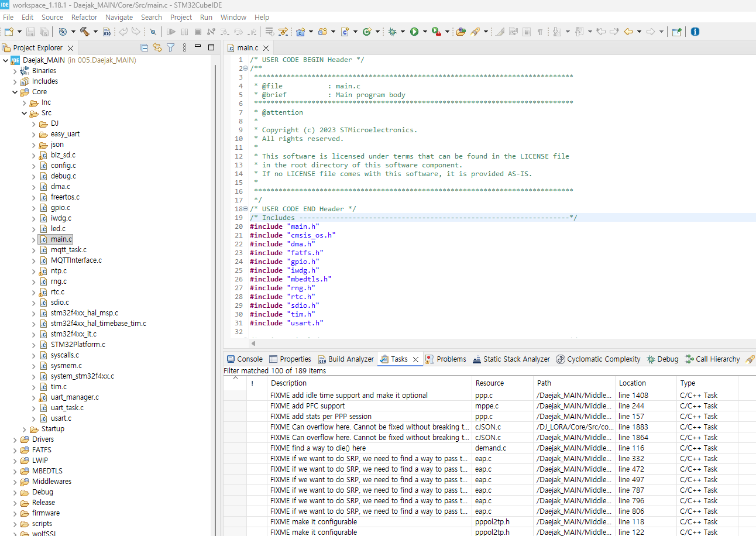Open the Project menu
The width and height of the screenshot is (756, 536).
[181, 17]
